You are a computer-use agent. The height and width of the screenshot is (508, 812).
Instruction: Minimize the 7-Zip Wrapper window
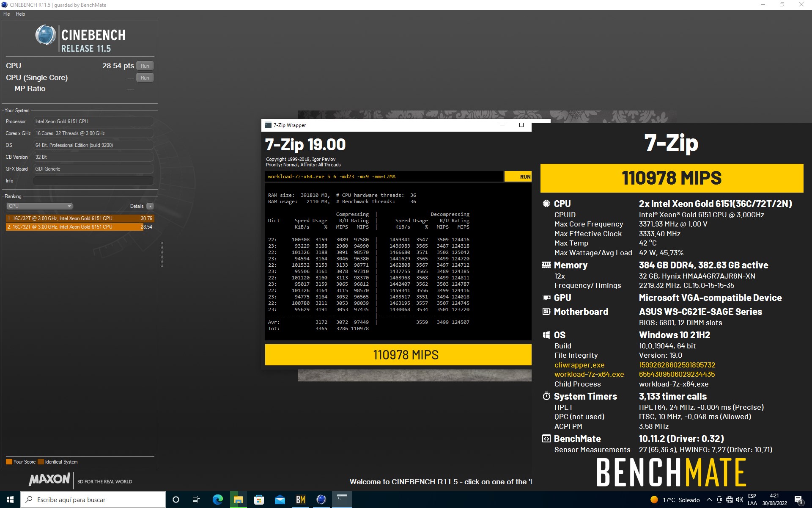[x=502, y=125]
